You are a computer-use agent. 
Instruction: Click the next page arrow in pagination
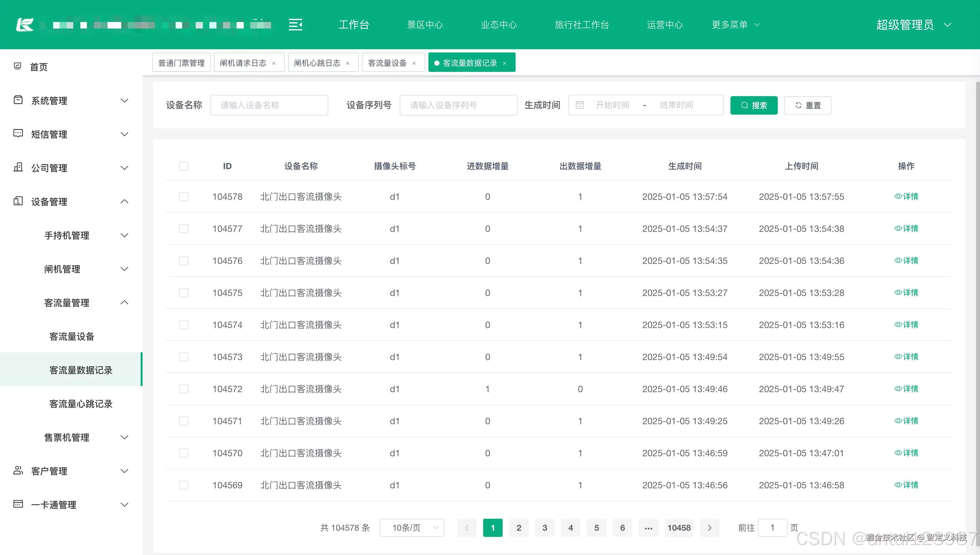709,527
